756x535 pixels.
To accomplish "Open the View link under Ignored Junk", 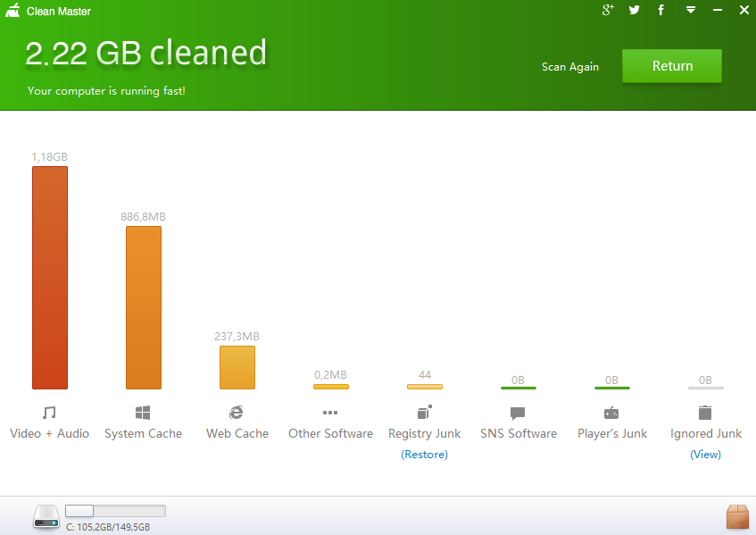I will (x=705, y=455).
